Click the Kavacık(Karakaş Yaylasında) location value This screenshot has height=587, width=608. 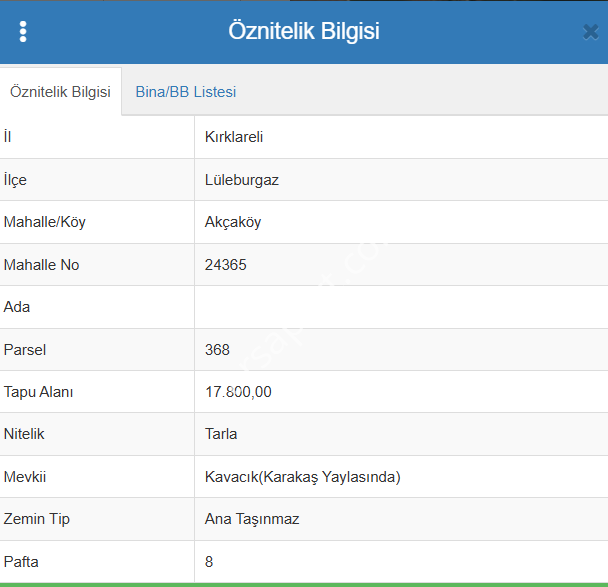[302, 477]
